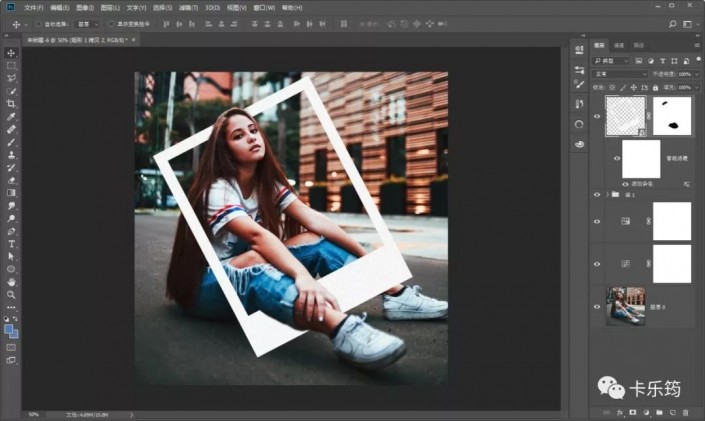The width and height of the screenshot is (705, 421).
Task: Select the History Brush tool
Action: tap(11, 167)
